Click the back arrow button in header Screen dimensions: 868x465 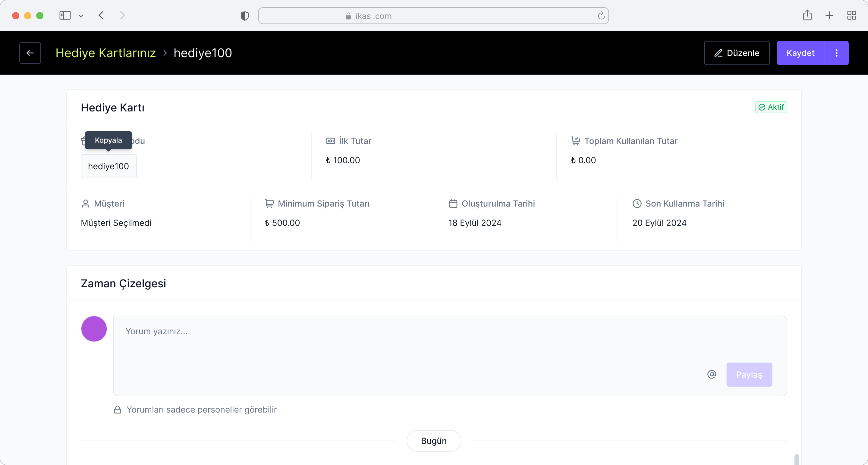[30, 53]
